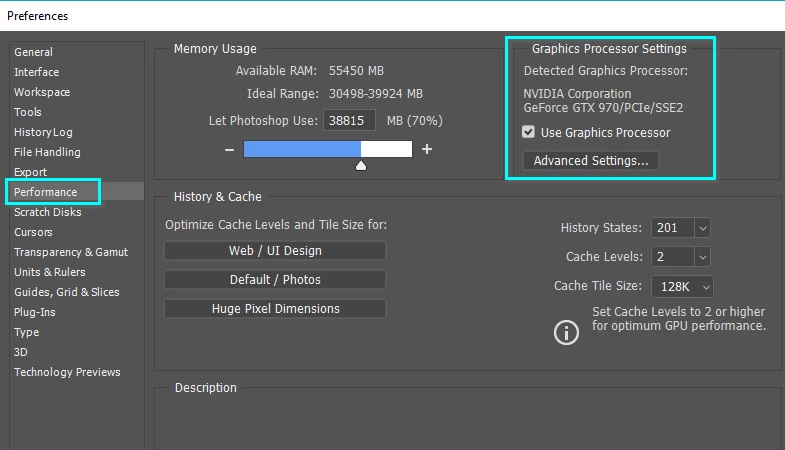
Task: Click the Cache Levels value field
Action: point(672,257)
